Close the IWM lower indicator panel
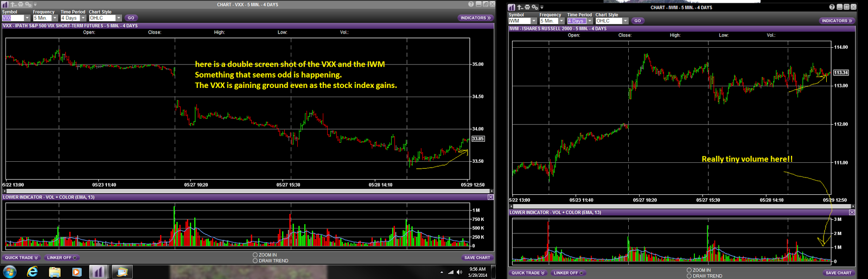The width and height of the screenshot is (868, 279). (x=852, y=212)
